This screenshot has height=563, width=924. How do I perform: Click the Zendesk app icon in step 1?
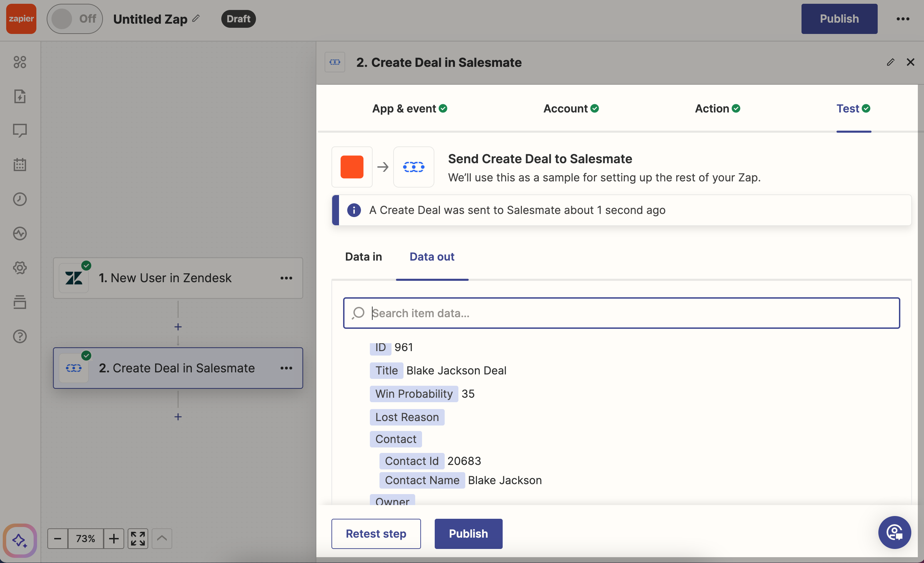[x=74, y=278]
